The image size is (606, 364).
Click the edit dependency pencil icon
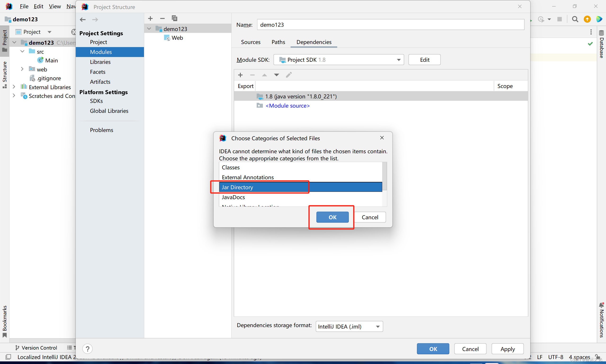(289, 75)
